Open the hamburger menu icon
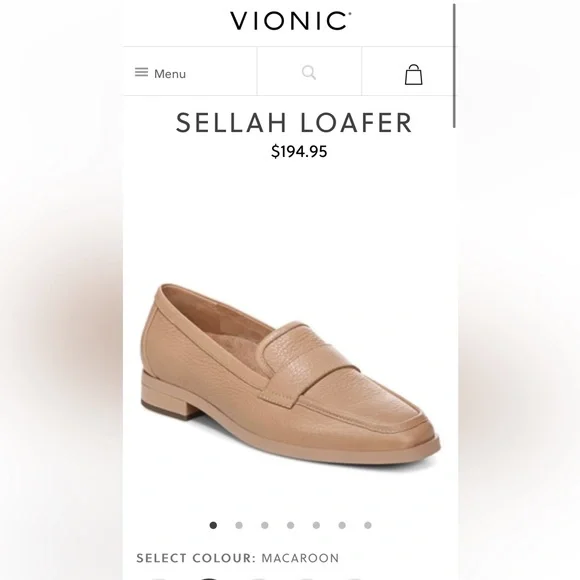Screen dimensions: 580x580 coord(141,72)
